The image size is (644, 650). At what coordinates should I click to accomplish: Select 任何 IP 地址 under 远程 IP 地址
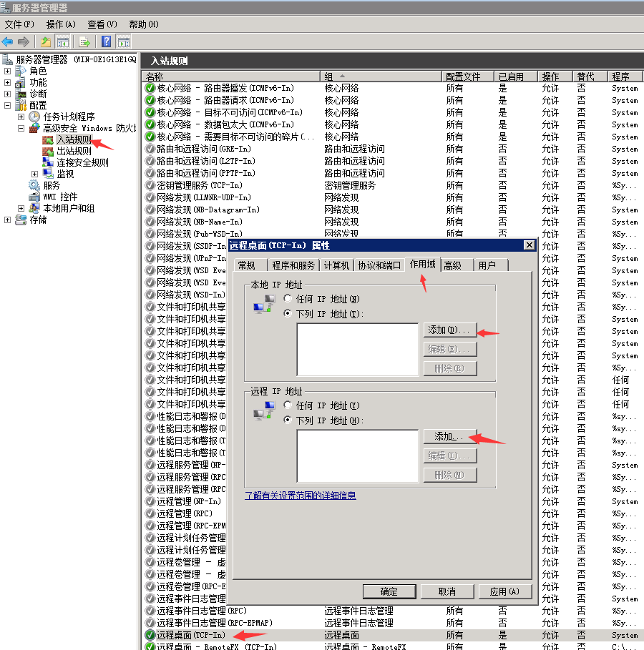click(288, 405)
